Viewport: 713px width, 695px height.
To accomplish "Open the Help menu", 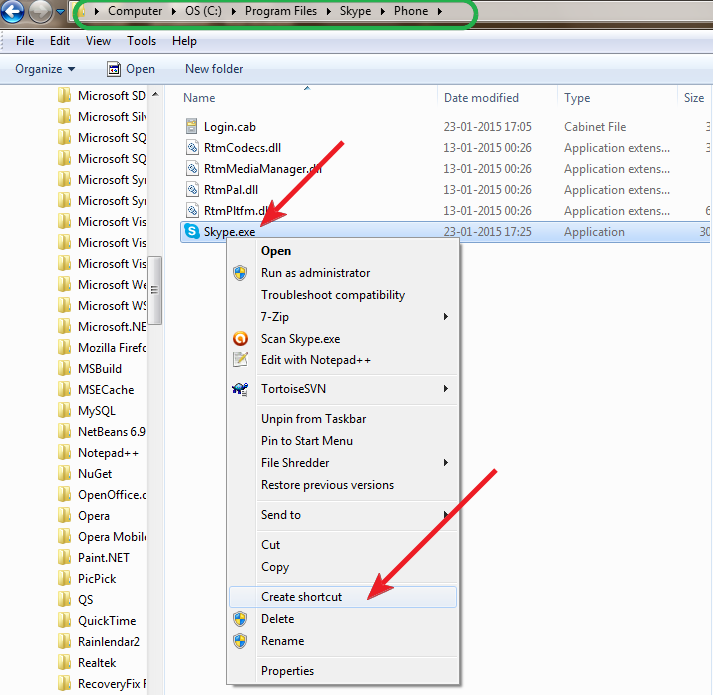I will click(x=184, y=41).
